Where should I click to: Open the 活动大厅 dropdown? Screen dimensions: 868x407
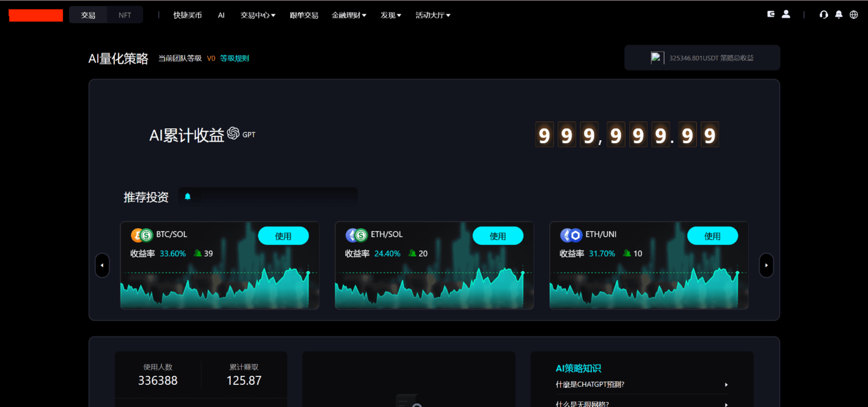pos(432,15)
